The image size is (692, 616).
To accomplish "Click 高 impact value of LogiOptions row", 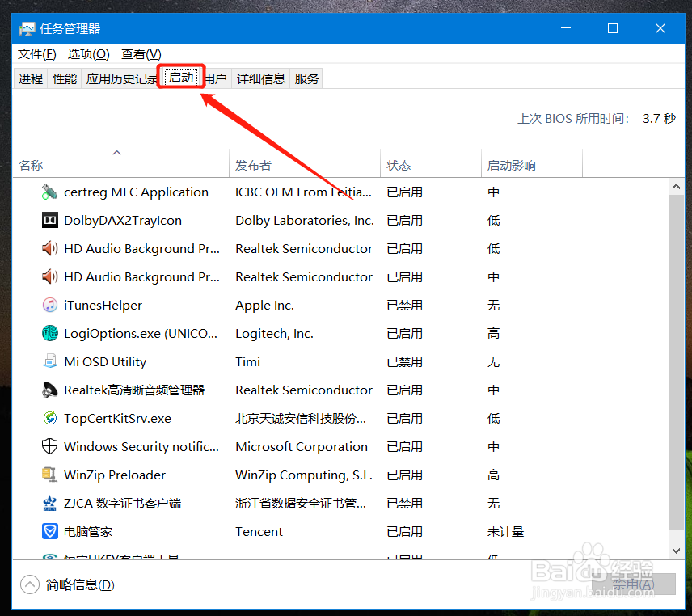I will click(x=493, y=334).
